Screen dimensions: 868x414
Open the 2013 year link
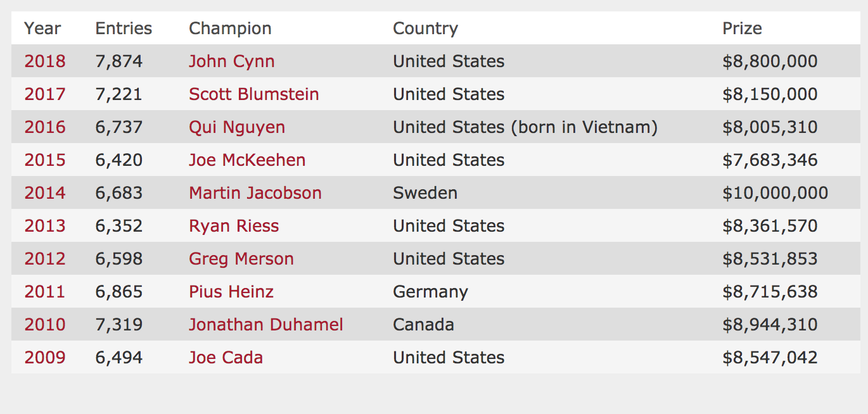45,226
